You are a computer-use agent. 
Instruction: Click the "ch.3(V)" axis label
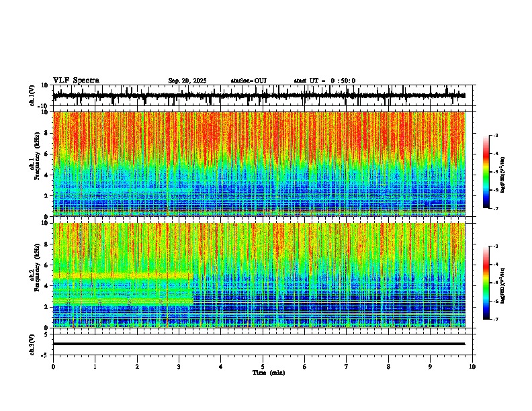(x=32, y=345)
